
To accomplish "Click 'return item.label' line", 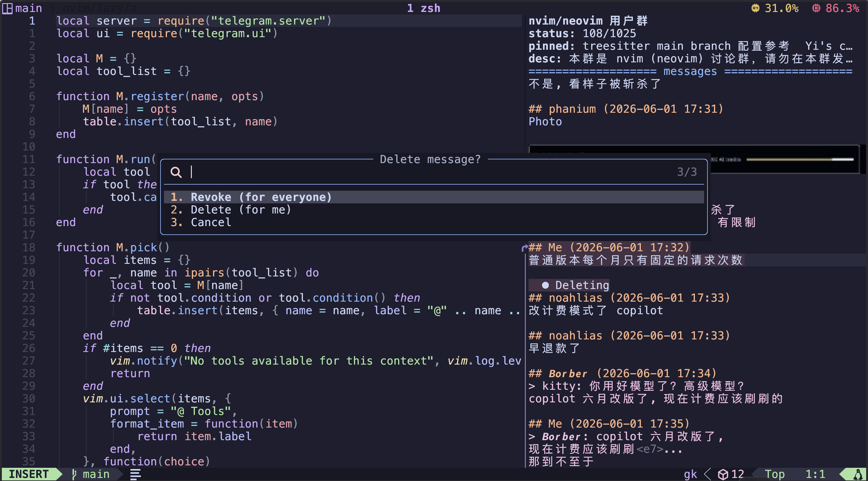I will (194, 436).
